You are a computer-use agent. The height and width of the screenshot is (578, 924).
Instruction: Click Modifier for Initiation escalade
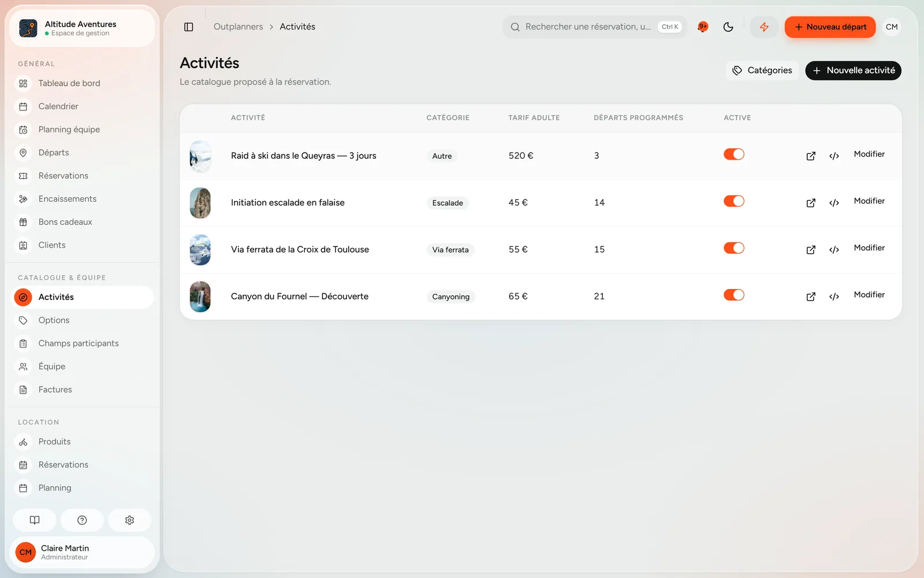coord(869,201)
